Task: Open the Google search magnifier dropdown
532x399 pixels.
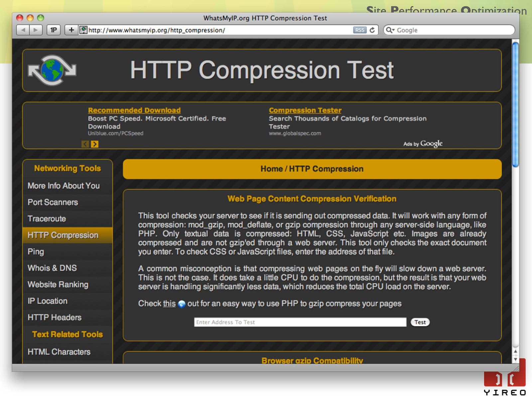Action: pos(390,30)
